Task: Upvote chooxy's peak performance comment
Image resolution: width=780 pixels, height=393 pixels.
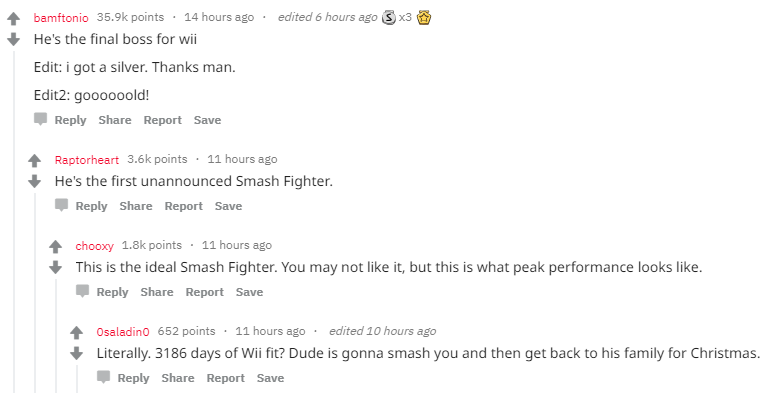Action: tap(55, 247)
